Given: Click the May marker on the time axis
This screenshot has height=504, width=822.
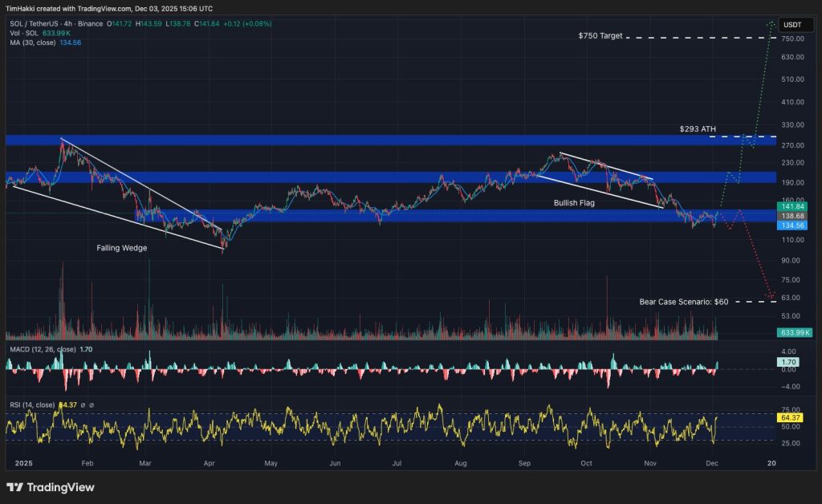Looking at the screenshot, I should [271, 463].
